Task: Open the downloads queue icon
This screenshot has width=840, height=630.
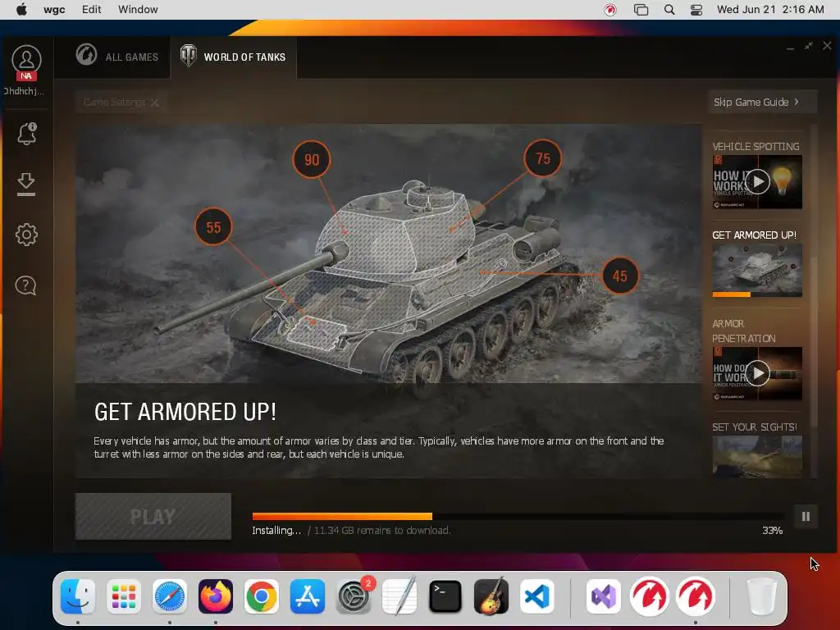Action: tap(26, 185)
